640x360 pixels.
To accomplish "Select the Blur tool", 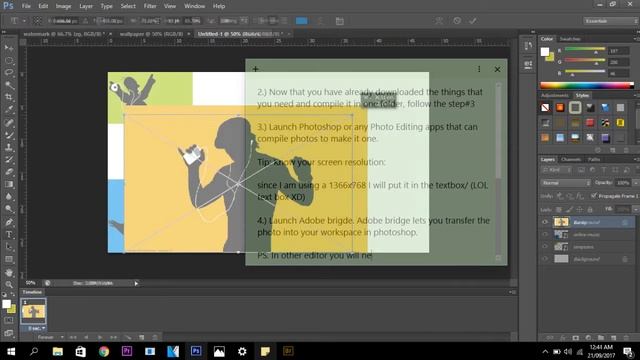I will tap(9, 196).
